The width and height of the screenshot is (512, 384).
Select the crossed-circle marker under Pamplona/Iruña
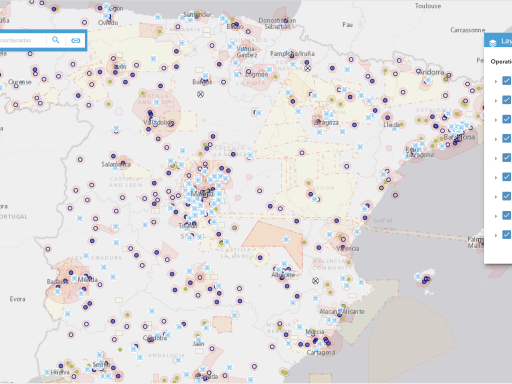pos(308,68)
